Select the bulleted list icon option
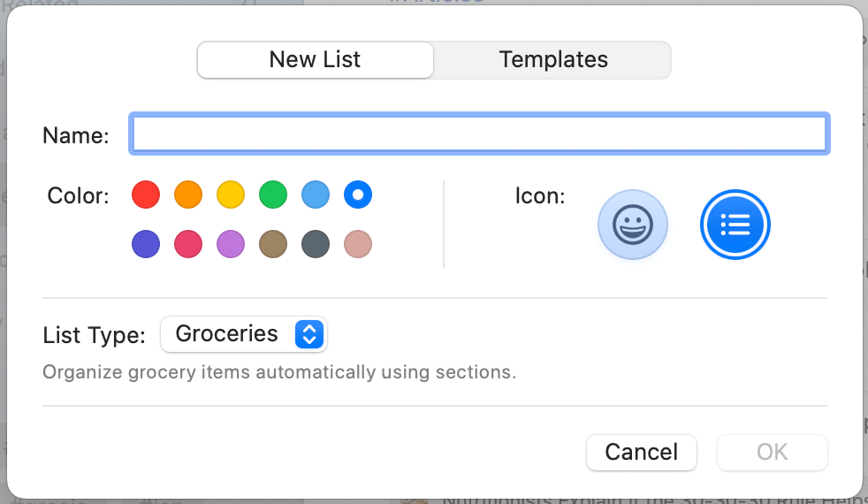This screenshot has height=504, width=868. click(735, 225)
